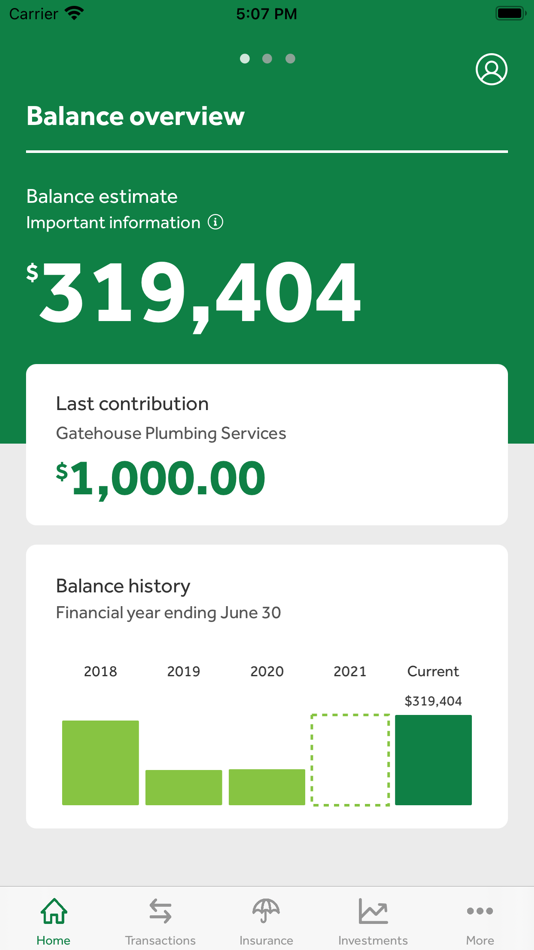Tap the Wi-Fi status icon
This screenshot has height=950, width=534.
(75, 13)
